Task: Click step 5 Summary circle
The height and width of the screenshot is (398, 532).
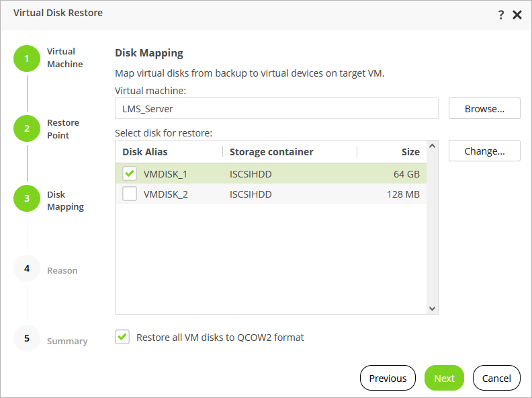Action: (x=27, y=338)
